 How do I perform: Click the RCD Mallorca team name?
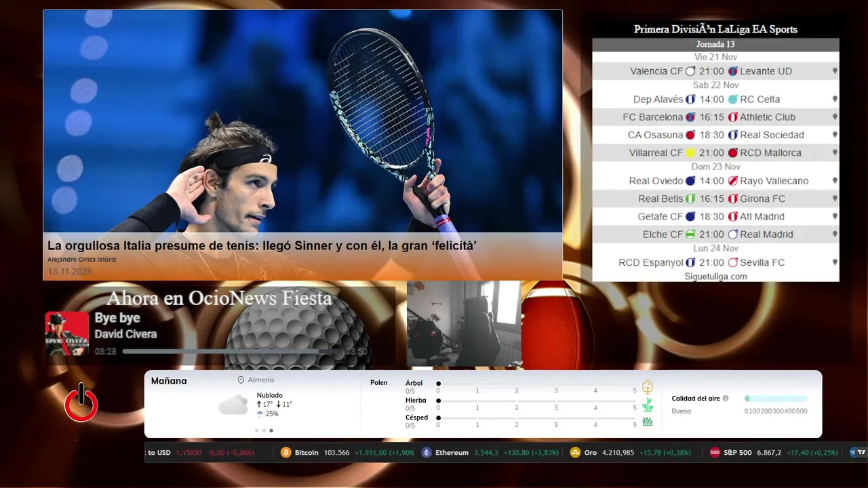pyautogui.click(x=770, y=153)
